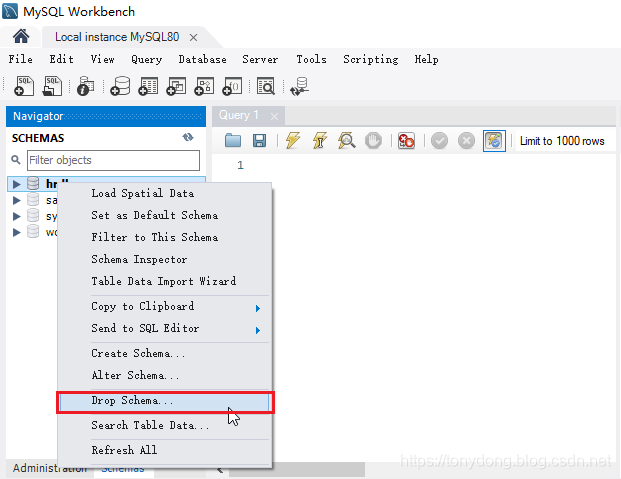Open the View menu
Screen dimensions: 621x479
pos(102,59)
